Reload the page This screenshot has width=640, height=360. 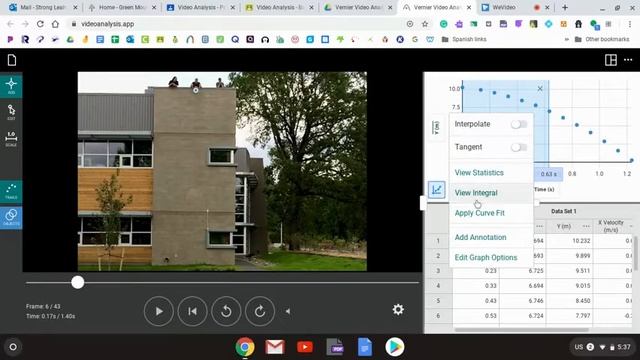tap(40, 24)
